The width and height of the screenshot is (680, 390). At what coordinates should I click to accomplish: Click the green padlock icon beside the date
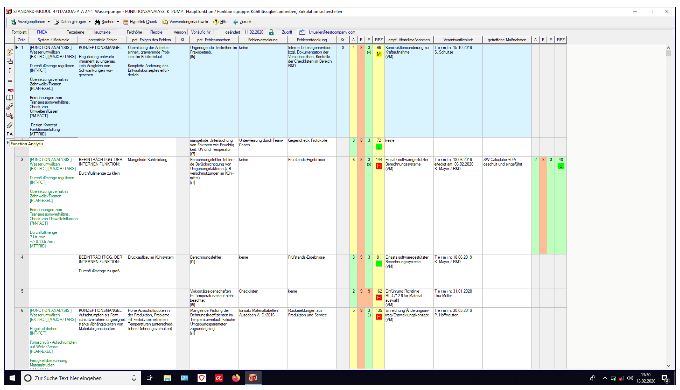tap(271, 32)
